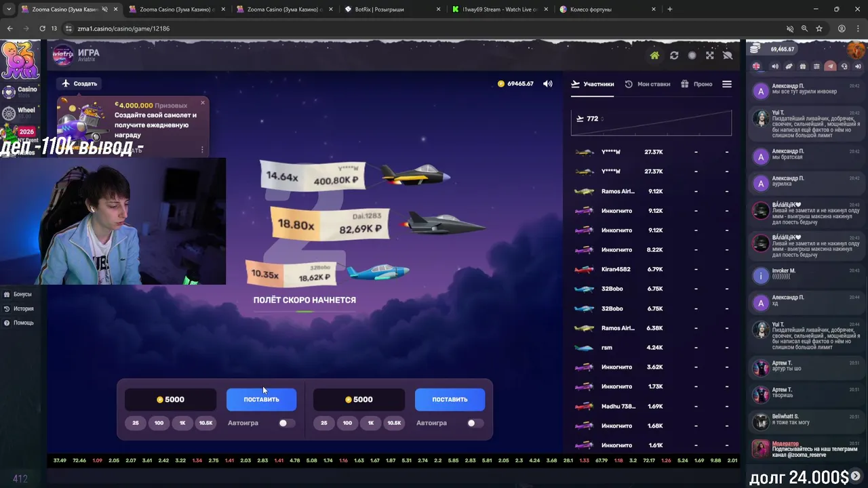Open Casino Slots in left sidebar
The height and width of the screenshot is (488, 868).
pyautogui.click(x=20, y=91)
